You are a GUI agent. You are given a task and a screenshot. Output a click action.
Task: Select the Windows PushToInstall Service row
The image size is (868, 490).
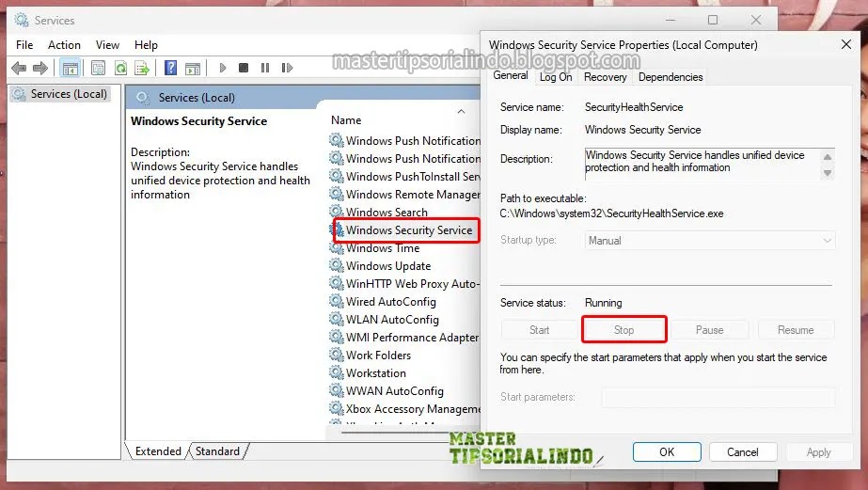(x=405, y=177)
